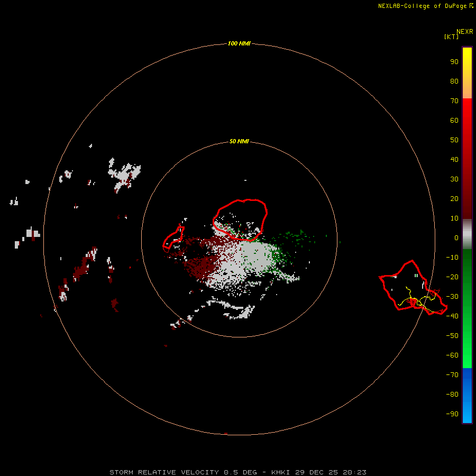Image resolution: width=476 pixels, height=476 pixels.
Task: Click the 10 value on the color scale
Action: [x=454, y=218]
